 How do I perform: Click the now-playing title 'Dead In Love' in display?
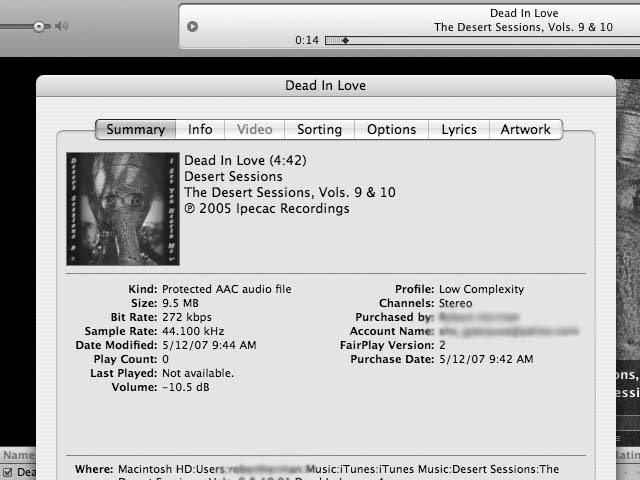click(524, 13)
